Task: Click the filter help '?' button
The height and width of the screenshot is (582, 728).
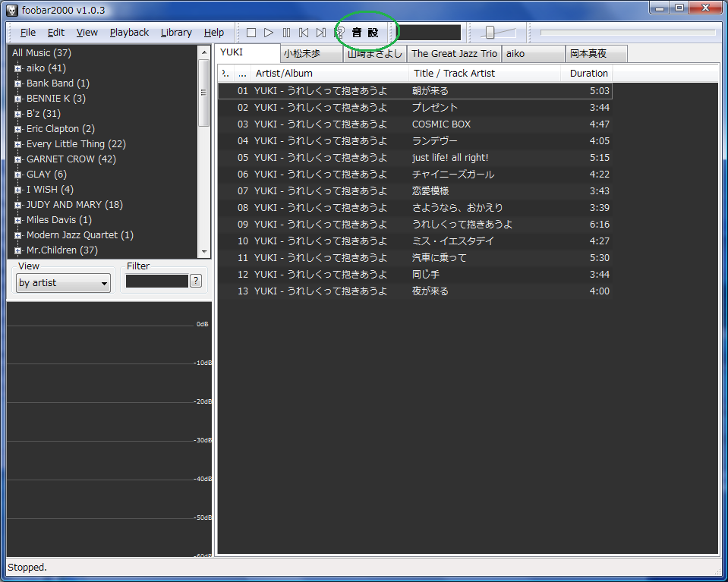Action: coord(196,281)
